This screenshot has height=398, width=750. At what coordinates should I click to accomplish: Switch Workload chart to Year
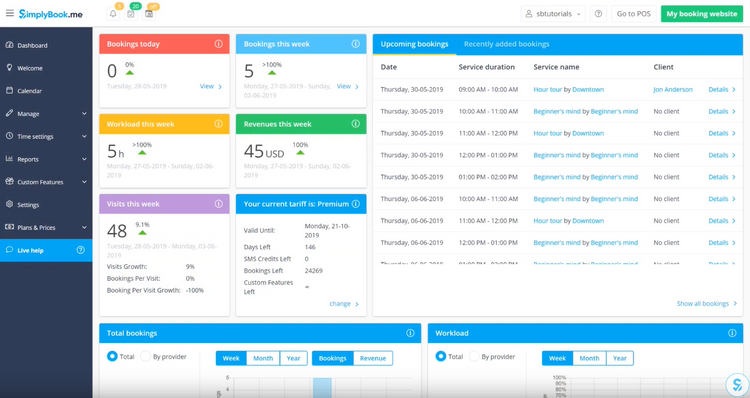coord(619,358)
